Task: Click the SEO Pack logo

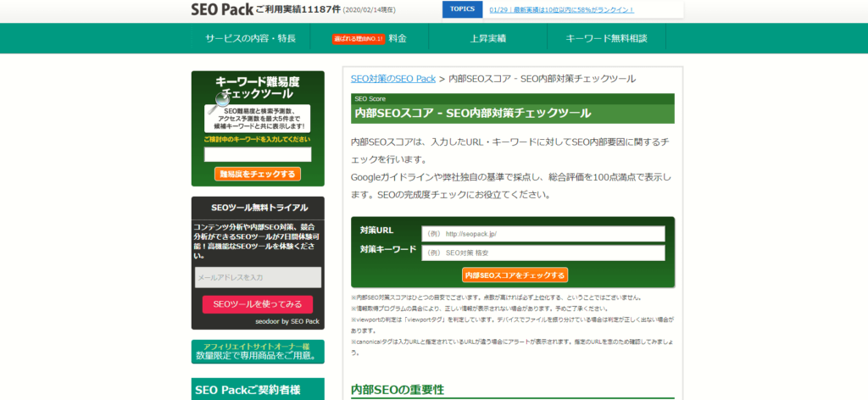Action: pyautogui.click(x=223, y=8)
